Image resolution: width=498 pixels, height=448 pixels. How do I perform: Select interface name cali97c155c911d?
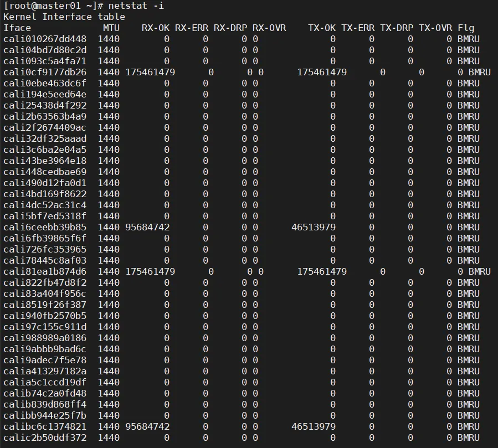point(45,327)
